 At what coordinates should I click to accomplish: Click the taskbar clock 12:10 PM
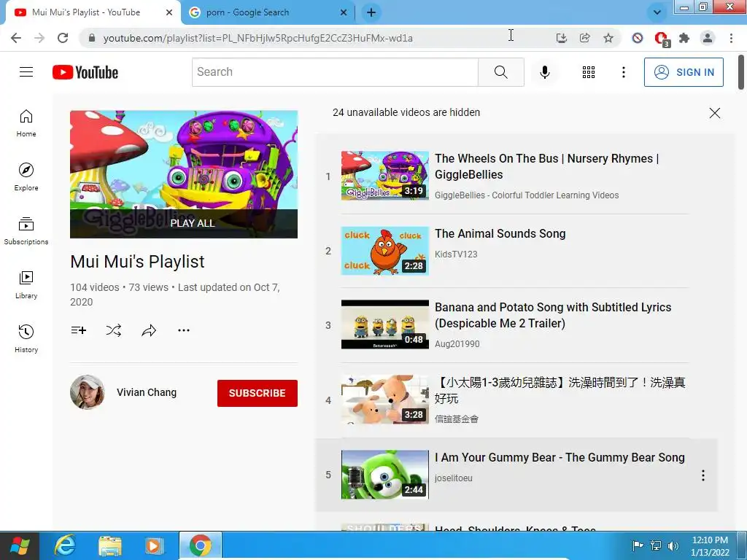click(710, 545)
